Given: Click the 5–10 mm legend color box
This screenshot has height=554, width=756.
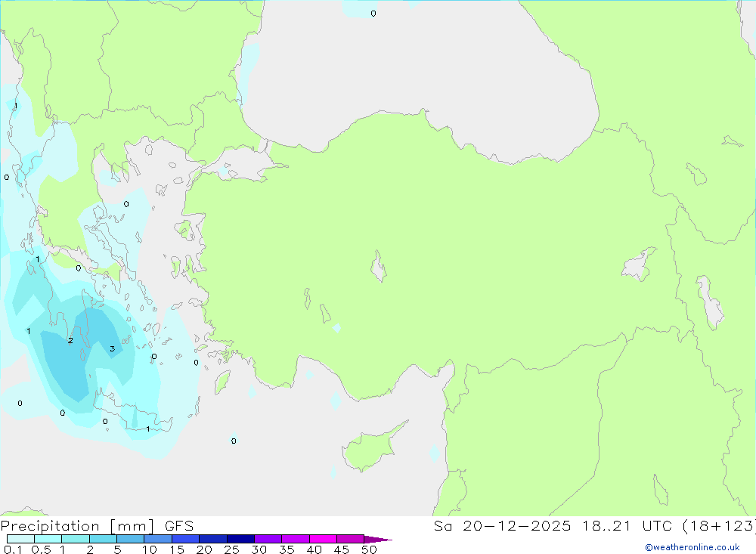Looking at the screenshot, I should pos(131,539).
